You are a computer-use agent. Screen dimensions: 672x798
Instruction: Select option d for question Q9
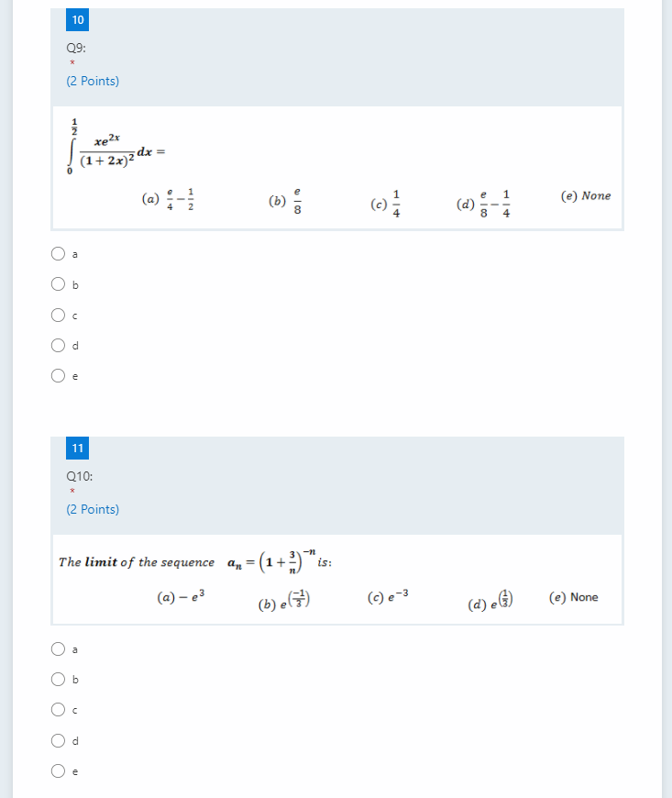[x=58, y=345]
